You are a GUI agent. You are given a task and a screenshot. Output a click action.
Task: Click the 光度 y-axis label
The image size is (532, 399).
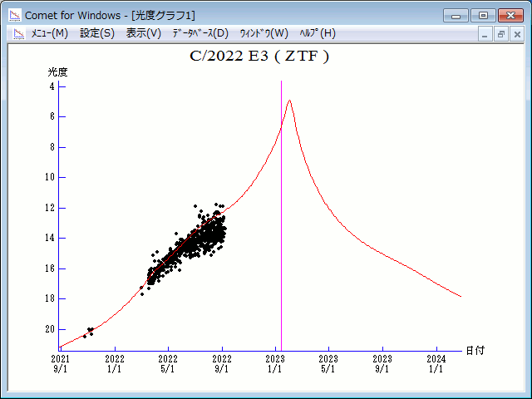pos(57,72)
